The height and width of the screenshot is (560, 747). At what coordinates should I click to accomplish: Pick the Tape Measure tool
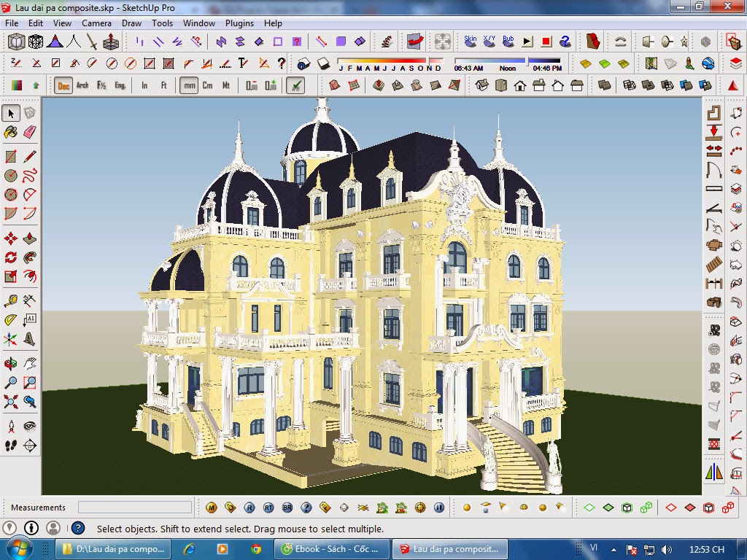tap(11, 300)
